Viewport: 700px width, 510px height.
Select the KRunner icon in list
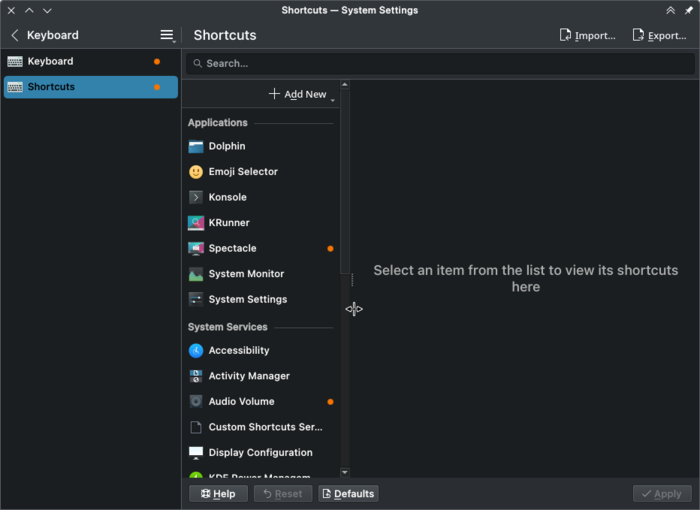tap(196, 223)
